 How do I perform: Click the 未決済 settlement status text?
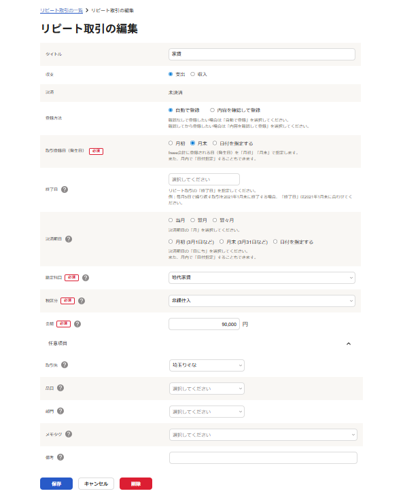pos(175,92)
